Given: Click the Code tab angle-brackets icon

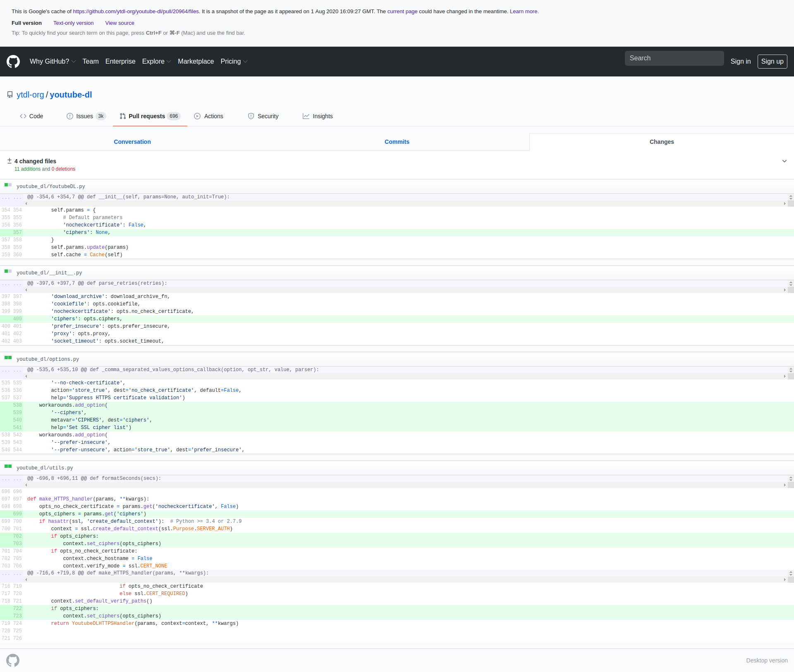Looking at the screenshot, I should pos(23,116).
